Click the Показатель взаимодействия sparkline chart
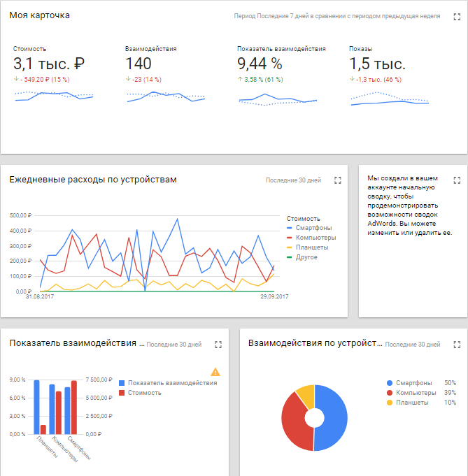Viewport: 468px width, 476px height. point(278,99)
